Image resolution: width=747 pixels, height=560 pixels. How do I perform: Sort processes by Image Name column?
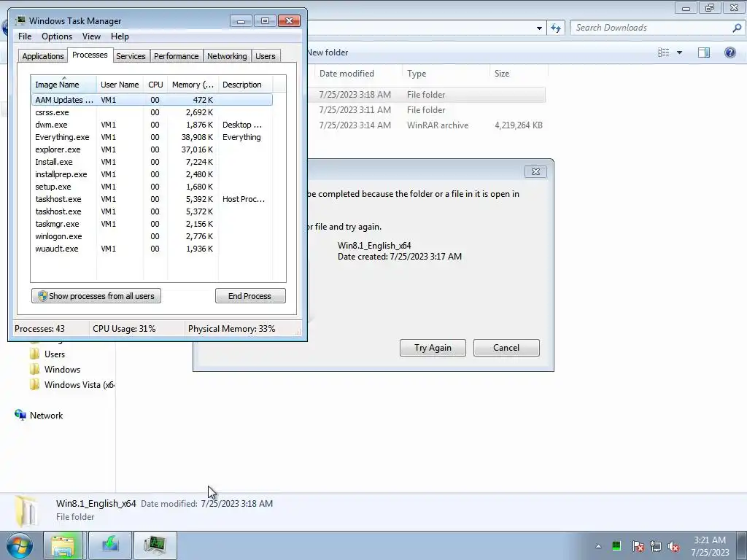[x=63, y=85]
